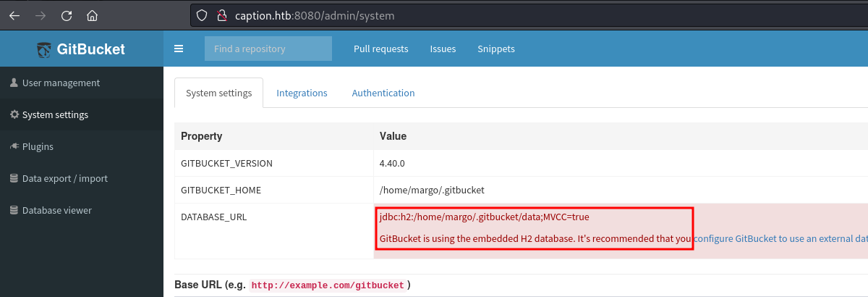Image resolution: width=868 pixels, height=297 pixels.
Task: Switch to the Integrations tab
Action: (302, 93)
